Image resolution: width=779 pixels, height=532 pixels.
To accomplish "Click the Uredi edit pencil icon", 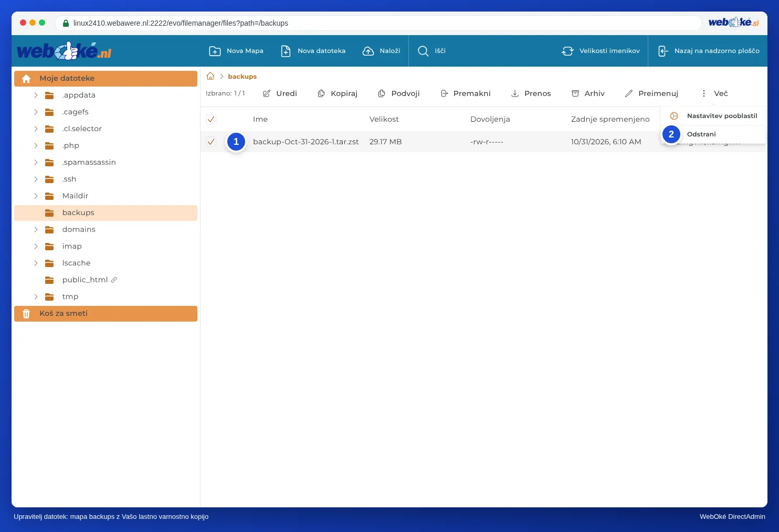I will click(267, 93).
